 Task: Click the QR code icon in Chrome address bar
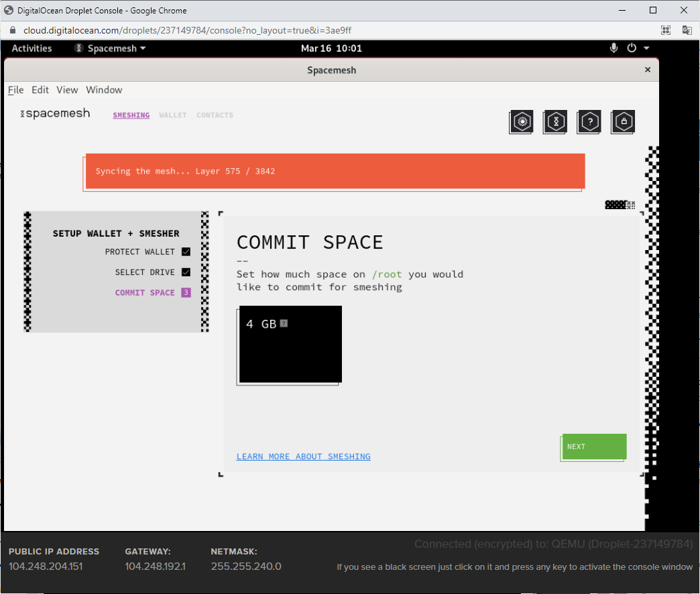tap(666, 30)
